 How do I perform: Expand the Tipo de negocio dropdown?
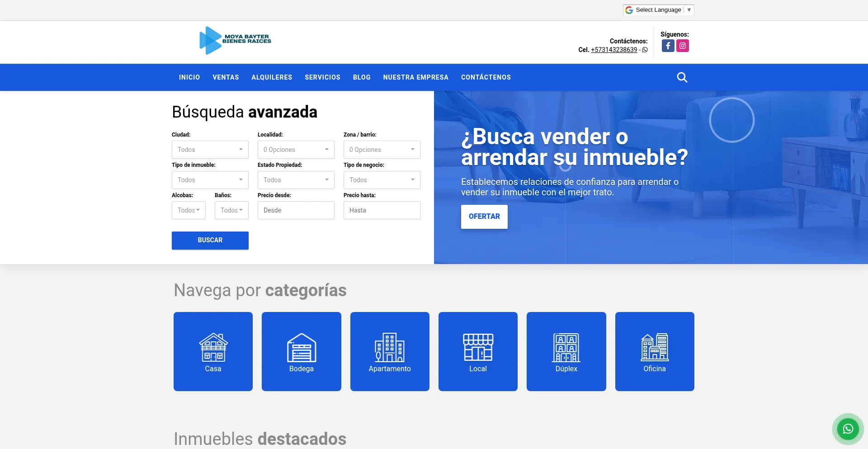point(382,180)
